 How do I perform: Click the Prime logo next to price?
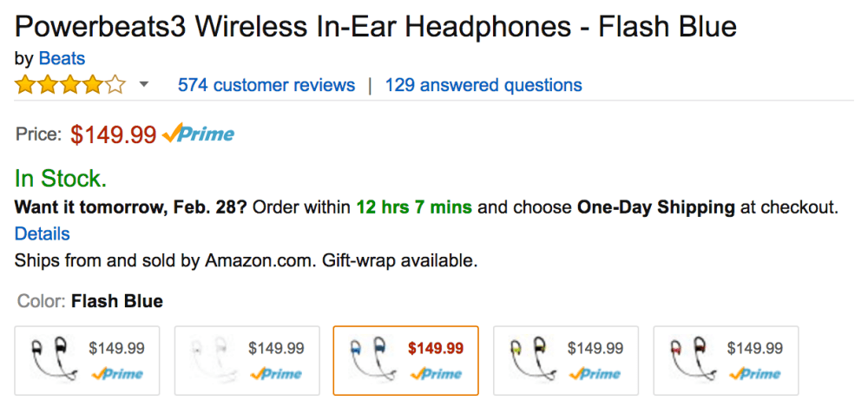coord(199,134)
